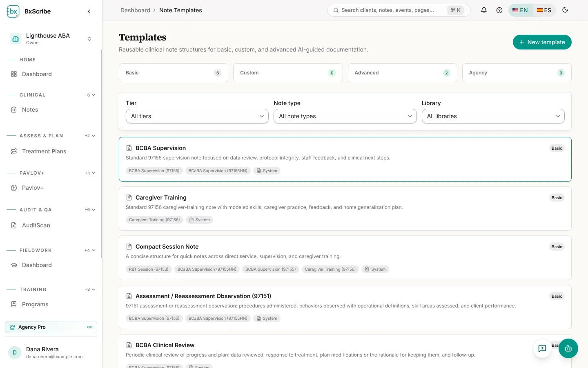Click the sidebar scrollbar
Screen dimensions: 588x368
click(101, 154)
